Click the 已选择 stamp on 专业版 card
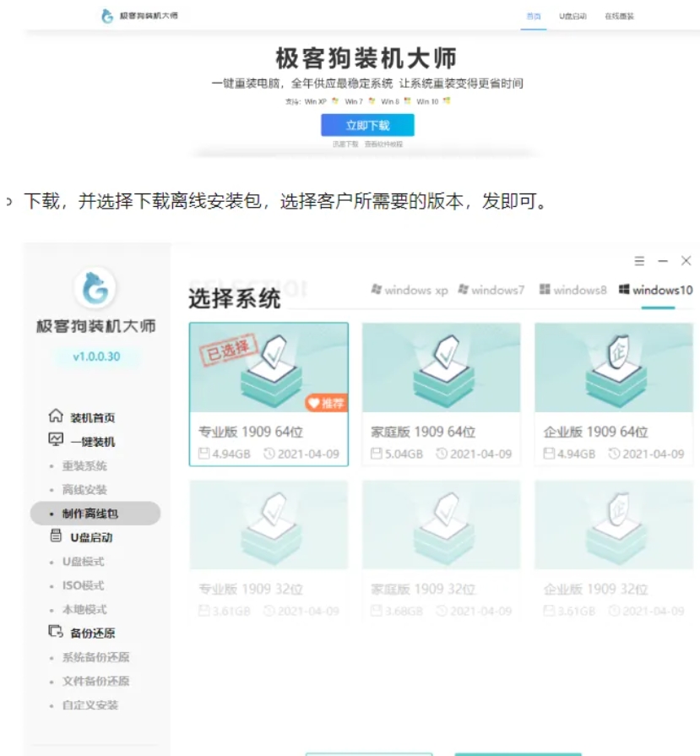Image resolution: width=700 pixels, height=756 pixels. point(229,350)
